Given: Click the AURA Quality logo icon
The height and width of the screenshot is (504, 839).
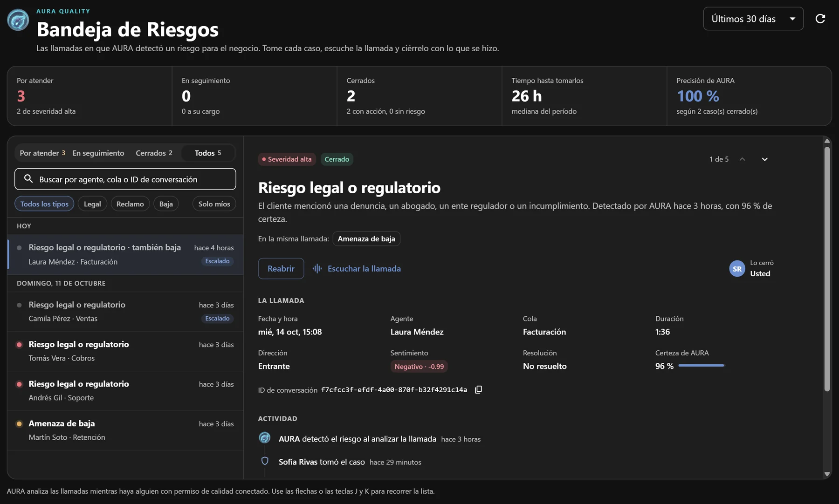Looking at the screenshot, I should [18, 20].
